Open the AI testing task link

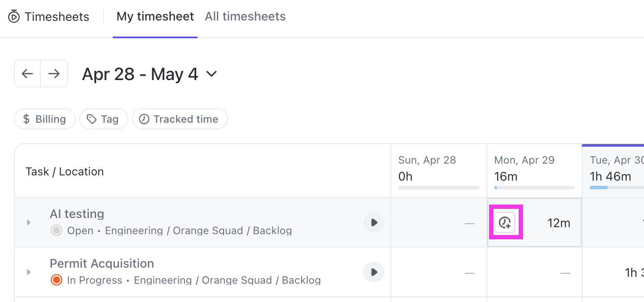(x=77, y=214)
